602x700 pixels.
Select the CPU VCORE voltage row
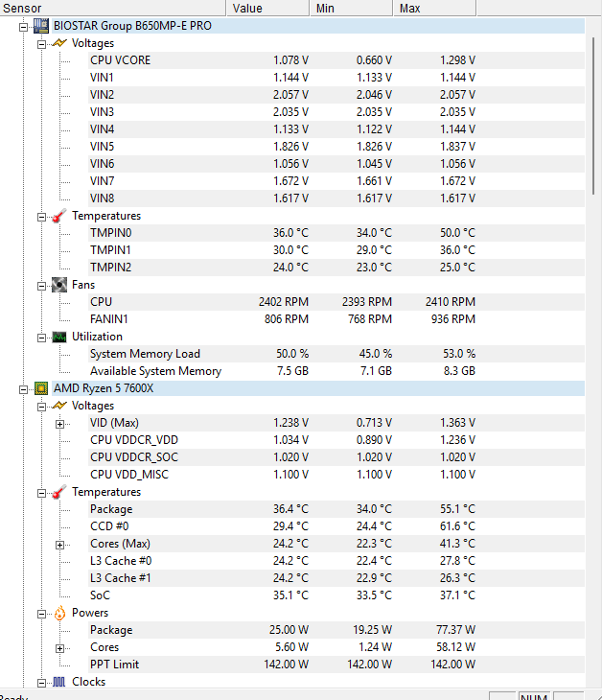click(x=120, y=60)
